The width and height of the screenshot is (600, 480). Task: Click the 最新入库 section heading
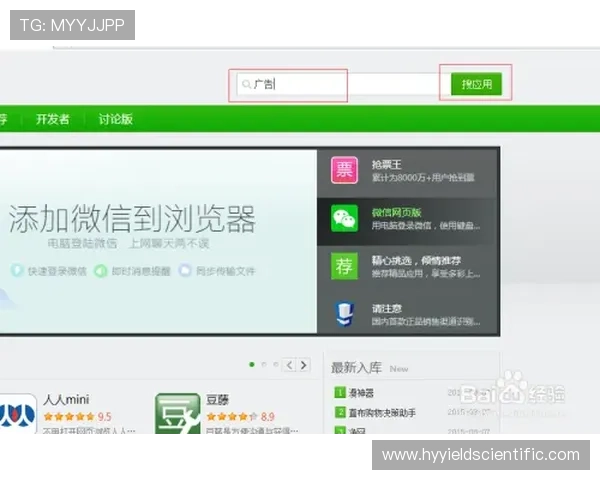click(356, 367)
